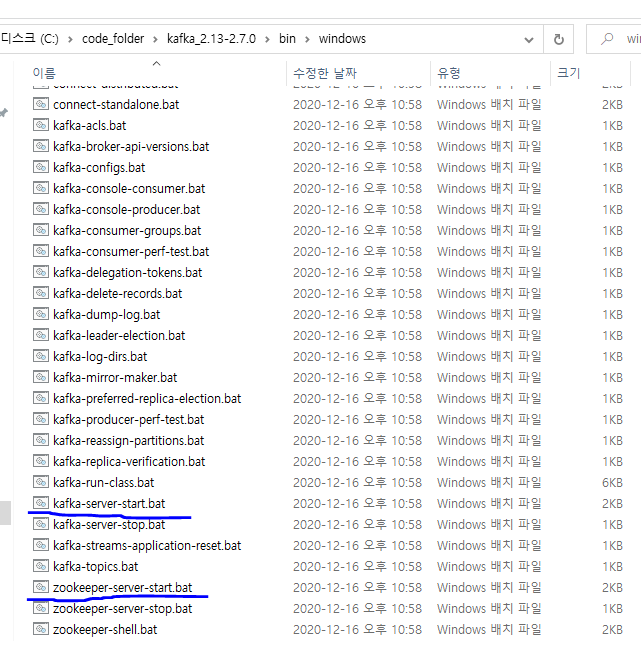
Task: Expand the chevron after bin in path
Action: coord(307,39)
